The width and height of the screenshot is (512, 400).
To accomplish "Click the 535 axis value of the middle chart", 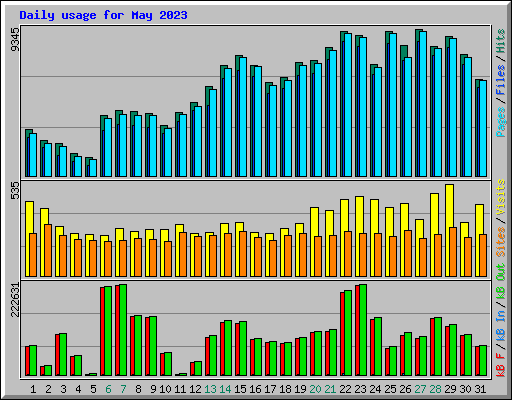I will (x=15, y=191).
